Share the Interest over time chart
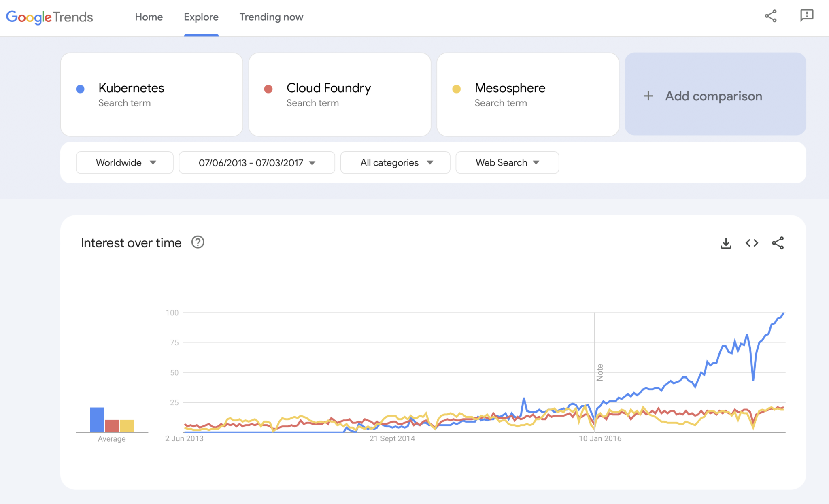Image resolution: width=829 pixels, height=504 pixels. [x=778, y=243]
